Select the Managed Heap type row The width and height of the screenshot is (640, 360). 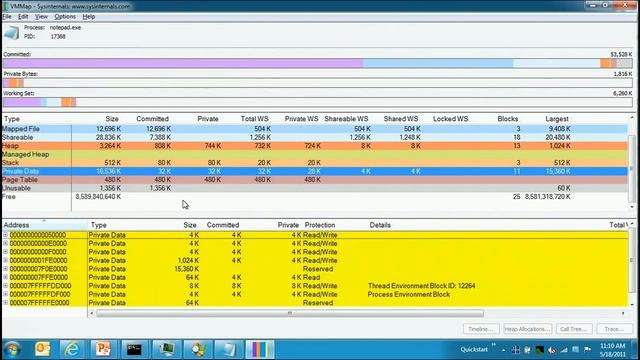pos(315,154)
